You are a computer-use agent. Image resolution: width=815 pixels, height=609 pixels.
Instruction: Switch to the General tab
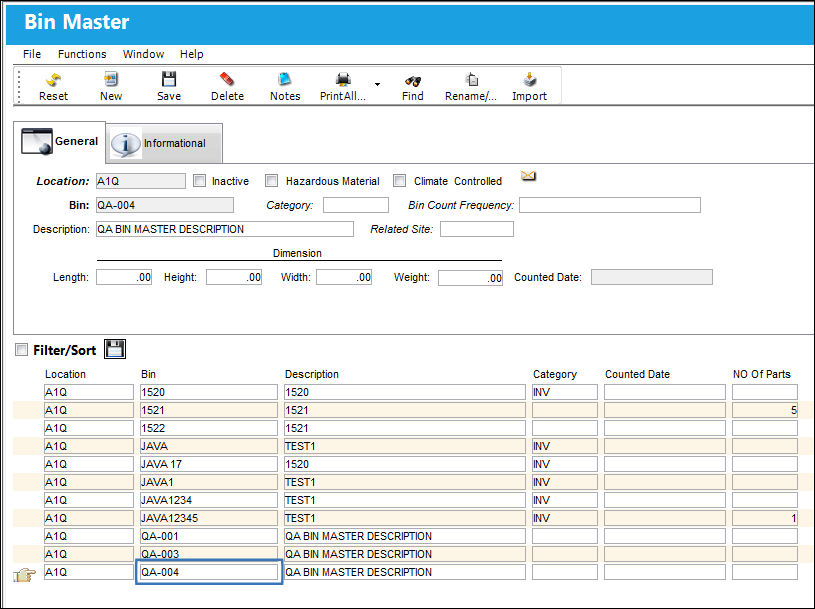click(60, 141)
